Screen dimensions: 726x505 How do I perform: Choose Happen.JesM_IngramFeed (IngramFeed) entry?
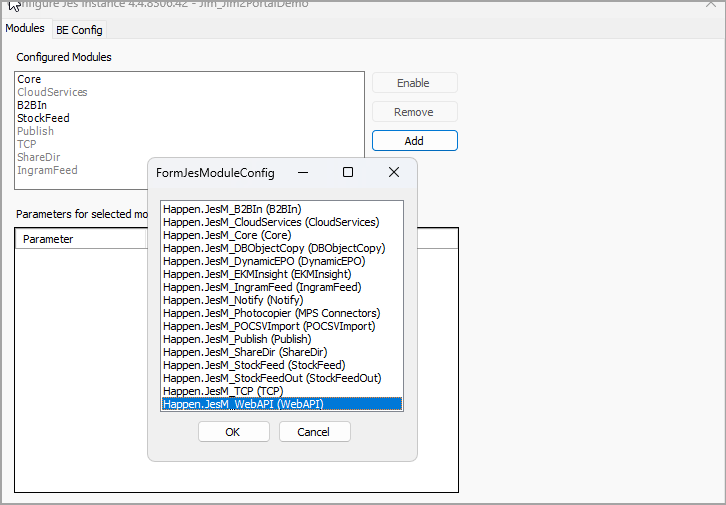coord(282,287)
